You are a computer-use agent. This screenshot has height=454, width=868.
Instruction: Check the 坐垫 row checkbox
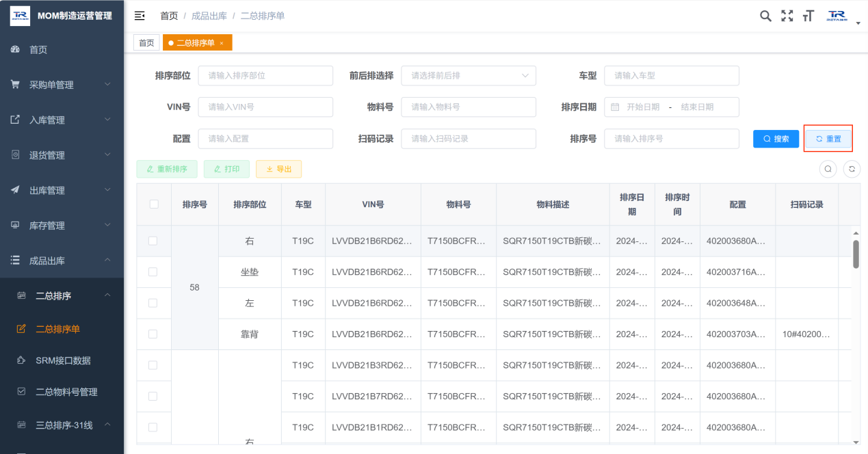tap(153, 272)
